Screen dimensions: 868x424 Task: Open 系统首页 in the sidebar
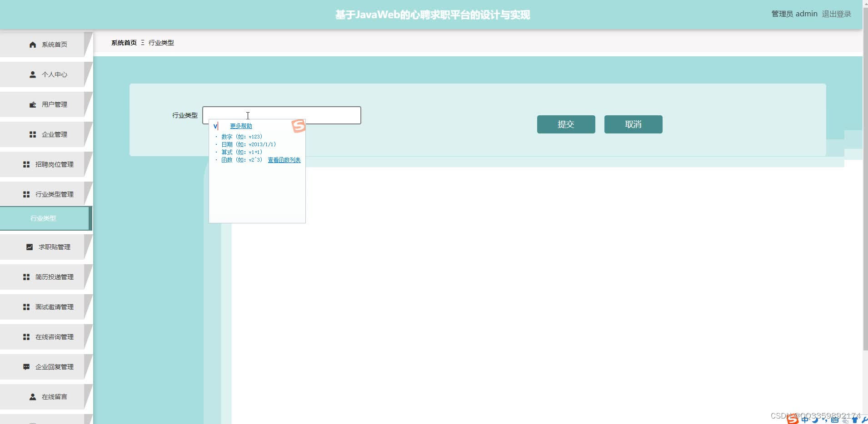pyautogui.click(x=46, y=44)
